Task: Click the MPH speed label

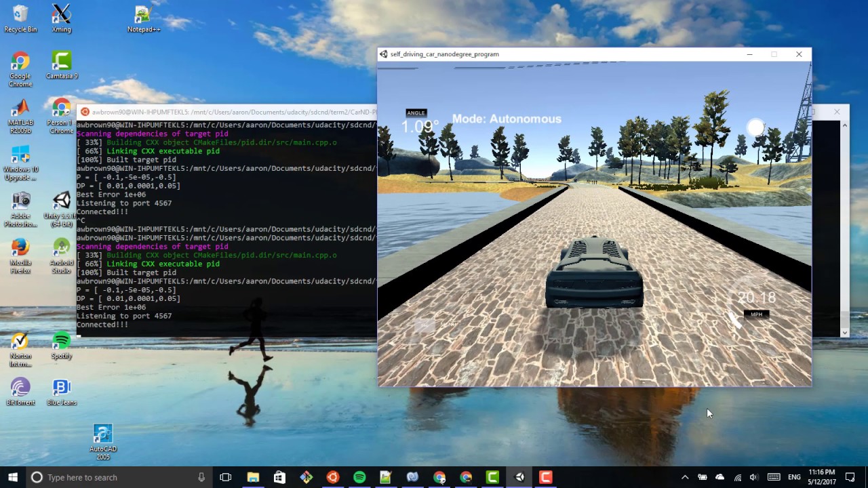Action: (756, 314)
